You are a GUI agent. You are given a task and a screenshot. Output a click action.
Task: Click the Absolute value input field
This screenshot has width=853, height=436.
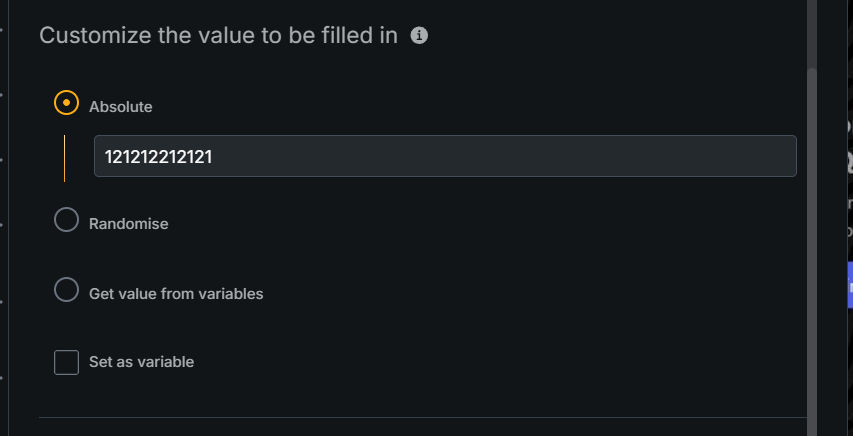445,156
